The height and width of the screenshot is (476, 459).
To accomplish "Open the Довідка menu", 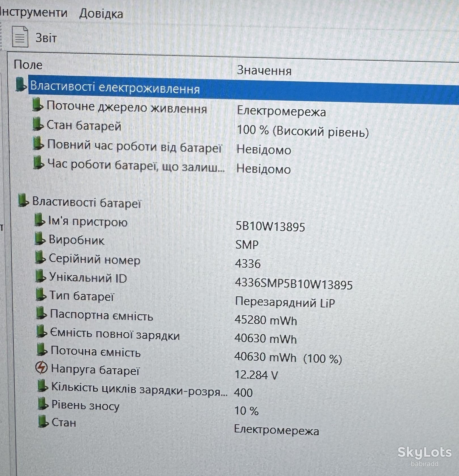I will click(101, 14).
